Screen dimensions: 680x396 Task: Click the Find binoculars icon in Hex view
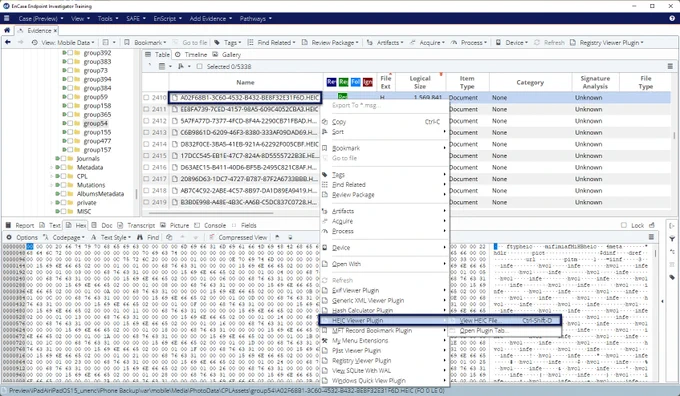[140, 237]
